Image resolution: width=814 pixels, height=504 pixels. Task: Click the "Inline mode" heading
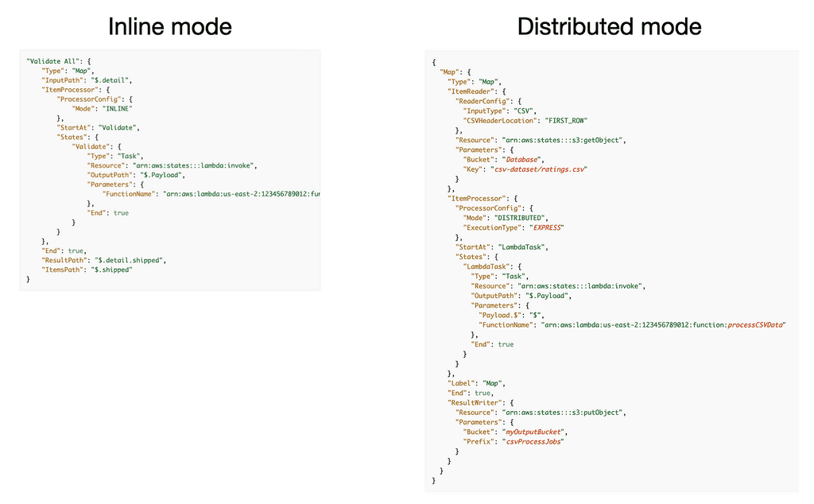point(170,27)
